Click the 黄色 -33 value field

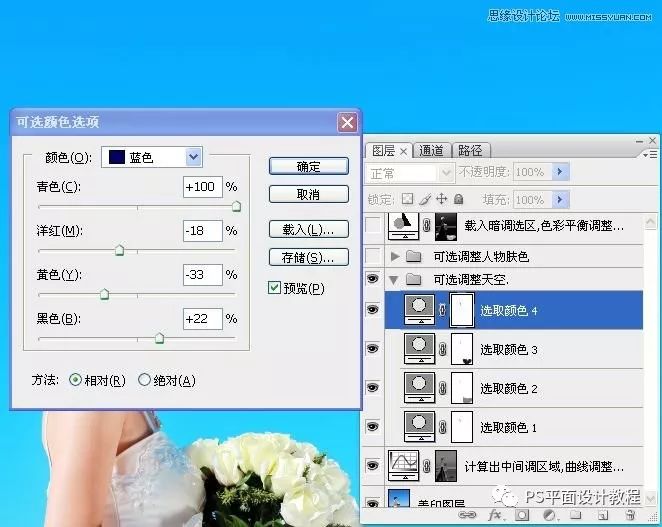[x=203, y=274]
